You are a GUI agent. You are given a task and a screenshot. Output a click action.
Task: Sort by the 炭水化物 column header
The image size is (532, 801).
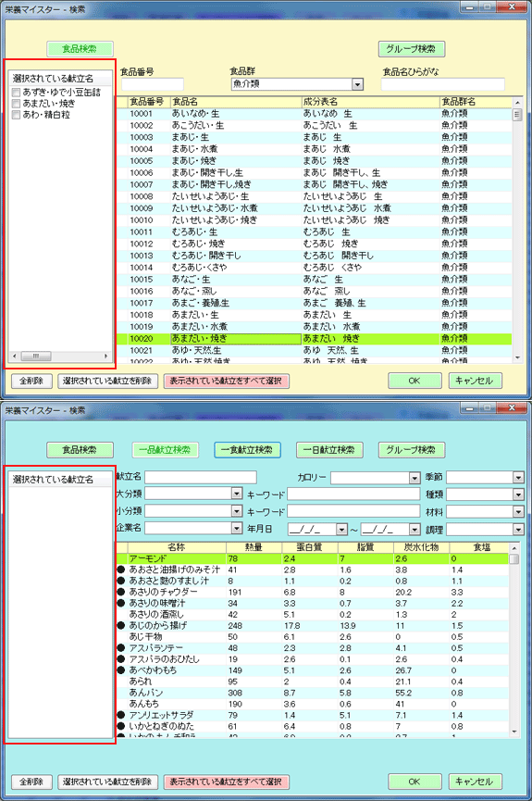[x=421, y=547]
